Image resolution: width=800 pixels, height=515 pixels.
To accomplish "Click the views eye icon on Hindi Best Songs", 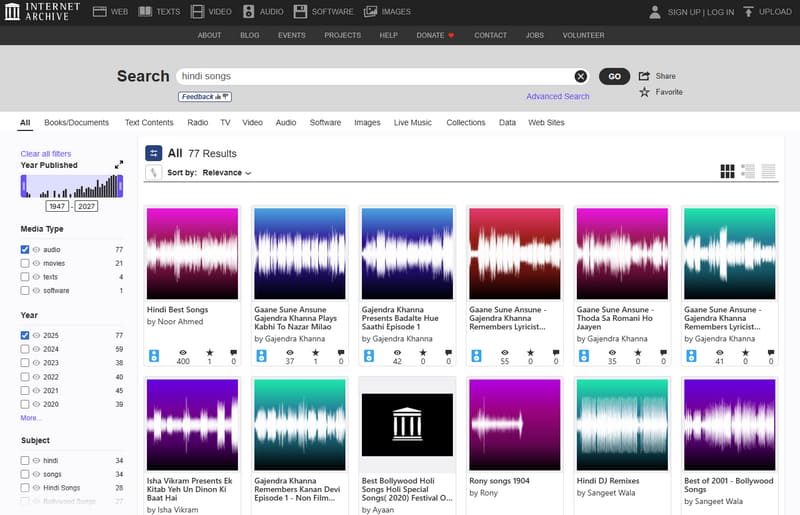I will click(183, 352).
